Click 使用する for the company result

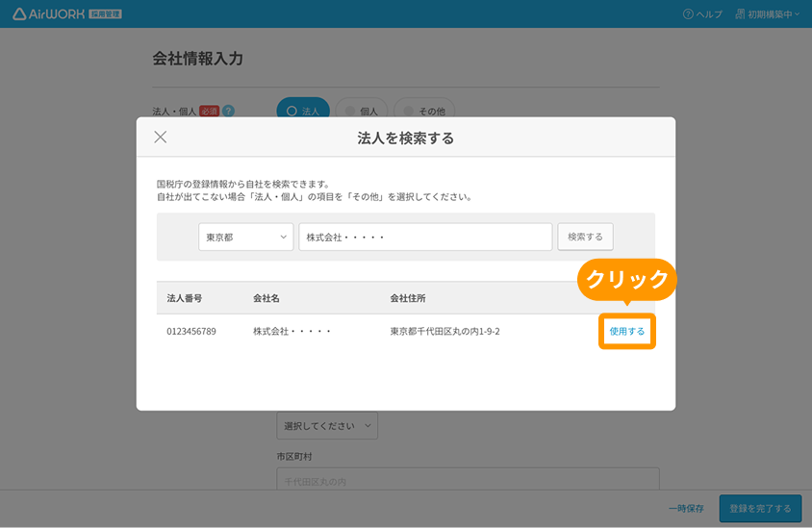[627, 331]
